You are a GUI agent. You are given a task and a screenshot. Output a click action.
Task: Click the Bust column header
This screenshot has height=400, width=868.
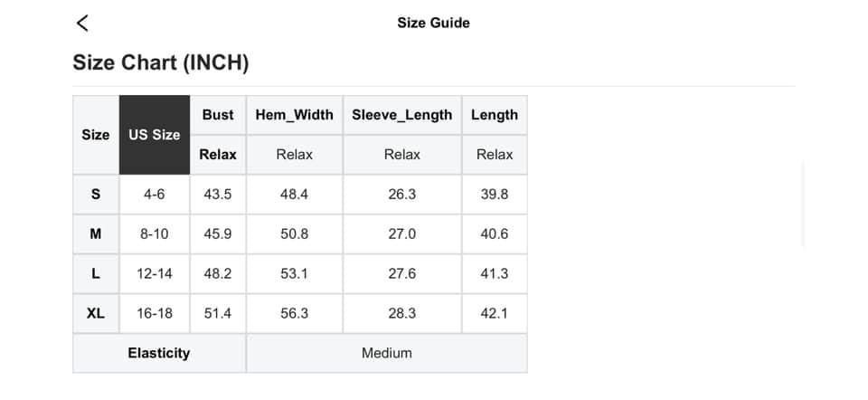218,115
